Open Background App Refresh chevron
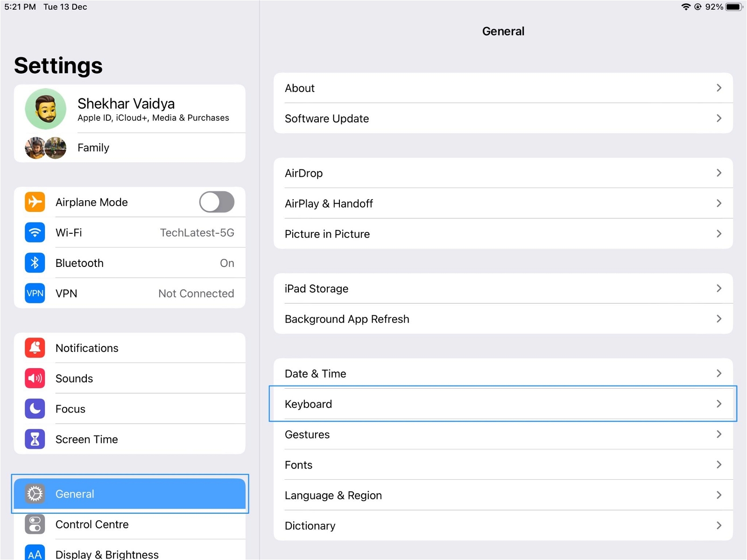The height and width of the screenshot is (560, 747). (x=719, y=319)
